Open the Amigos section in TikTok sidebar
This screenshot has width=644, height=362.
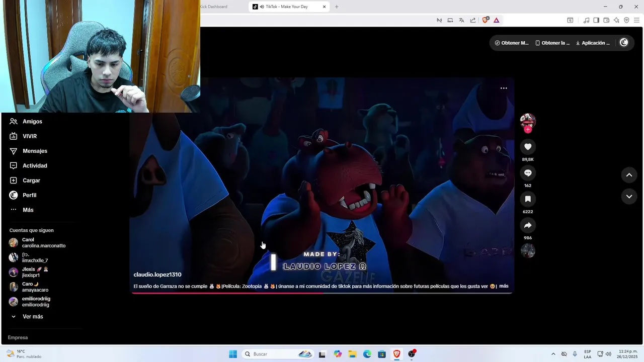point(26,122)
